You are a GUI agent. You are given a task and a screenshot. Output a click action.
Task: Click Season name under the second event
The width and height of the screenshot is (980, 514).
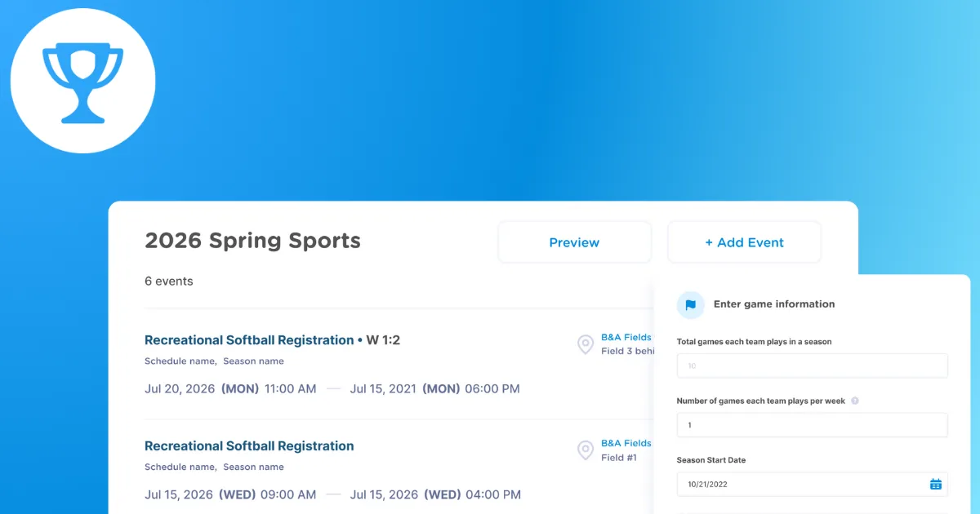(x=254, y=467)
